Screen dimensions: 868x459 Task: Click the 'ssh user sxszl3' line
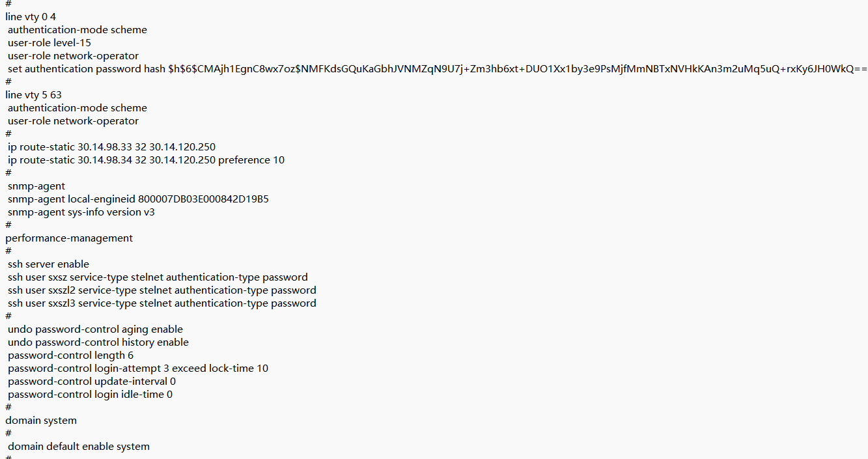(x=162, y=303)
